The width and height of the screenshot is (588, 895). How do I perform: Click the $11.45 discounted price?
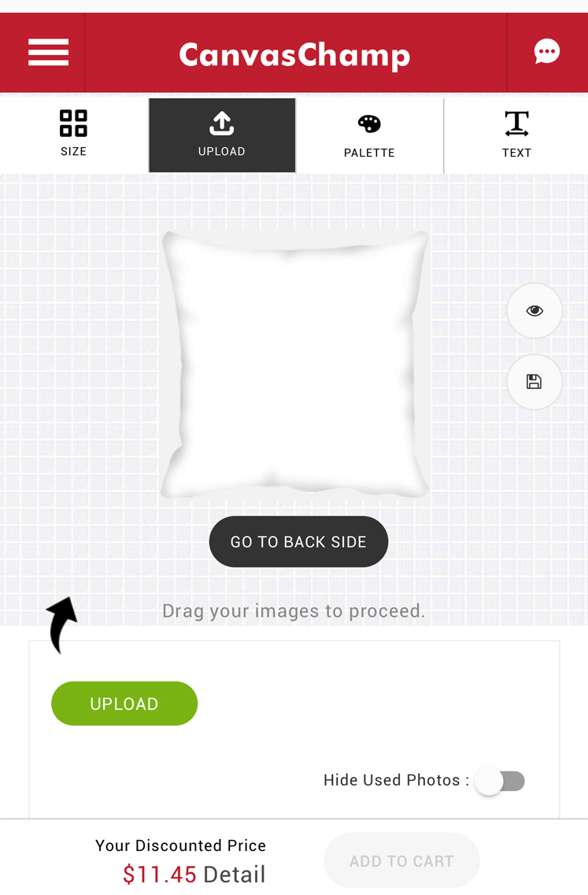pos(160,875)
